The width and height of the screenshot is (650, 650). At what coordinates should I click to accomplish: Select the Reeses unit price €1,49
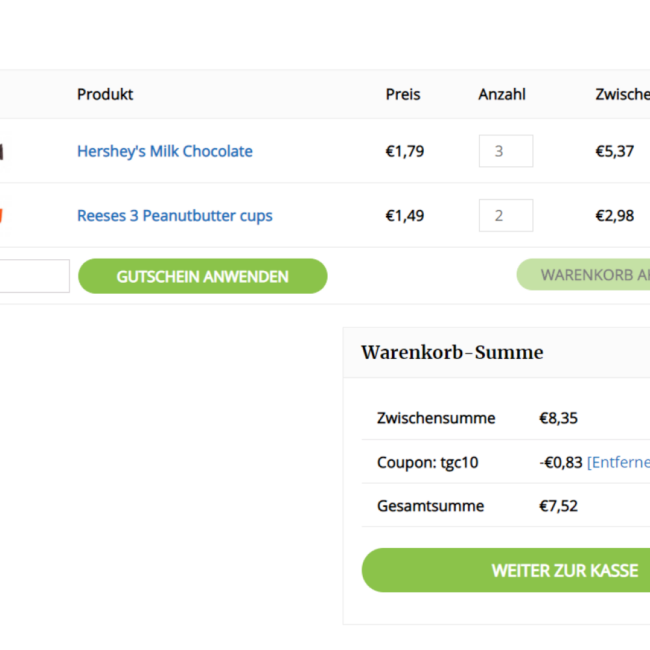[405, 215]
